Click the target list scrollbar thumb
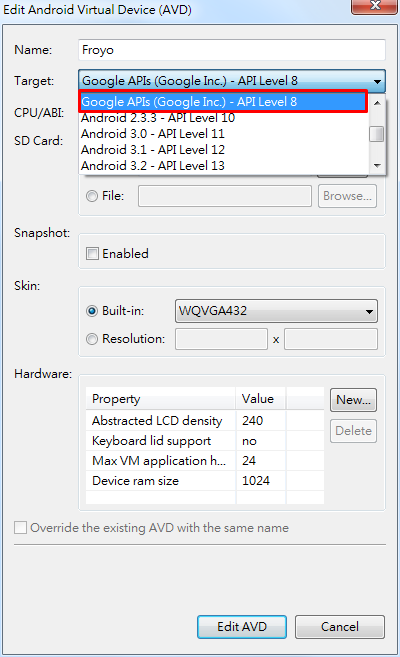 [377, 134]
